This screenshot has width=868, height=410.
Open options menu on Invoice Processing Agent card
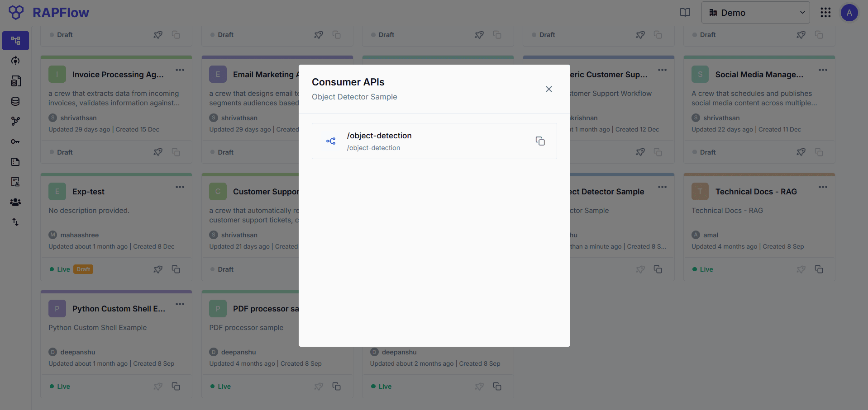coord(180,70)
